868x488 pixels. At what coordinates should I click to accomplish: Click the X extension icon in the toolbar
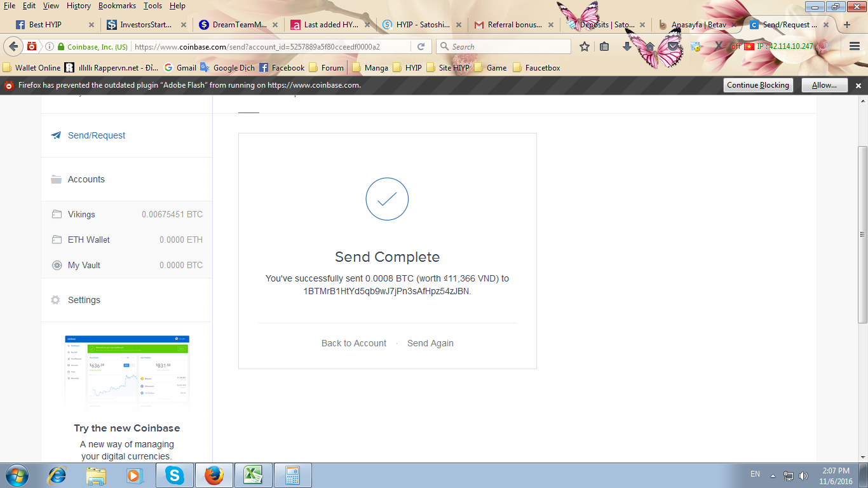pyautogui.click(x=718, y=46)
